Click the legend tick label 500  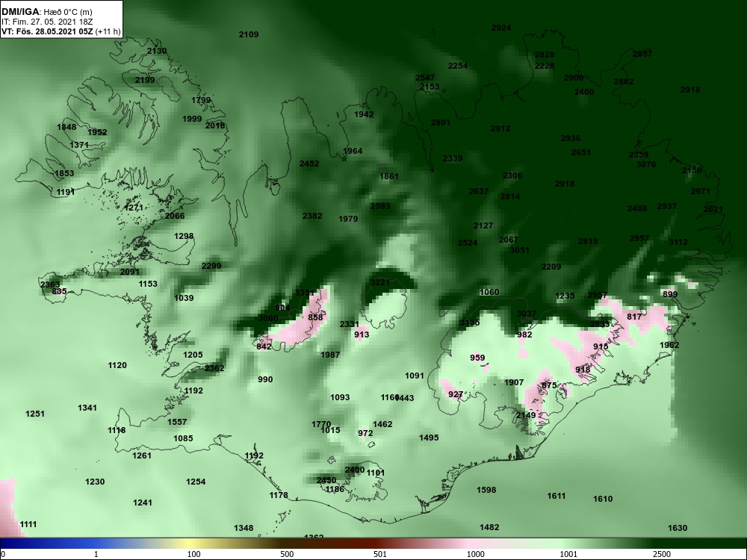[x=287, y=554]
